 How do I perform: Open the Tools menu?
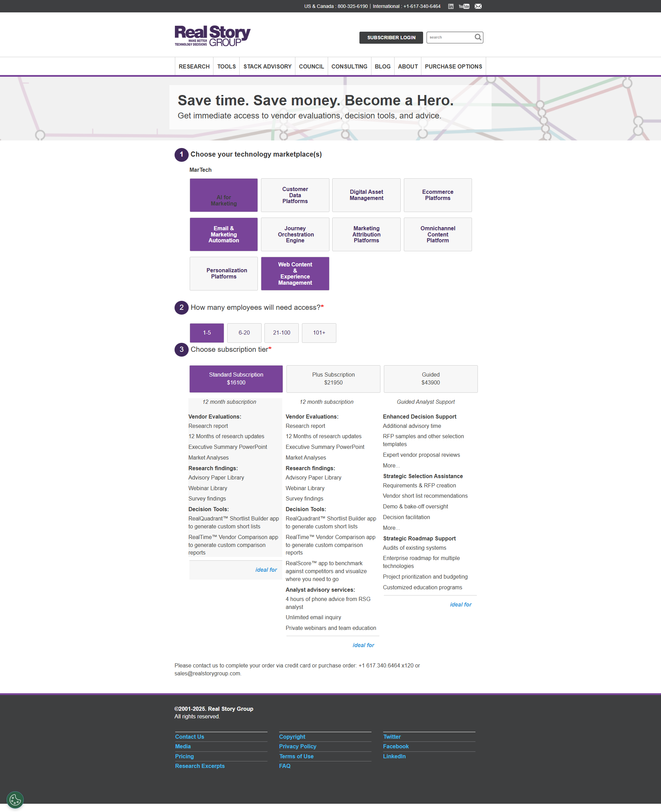226,66
